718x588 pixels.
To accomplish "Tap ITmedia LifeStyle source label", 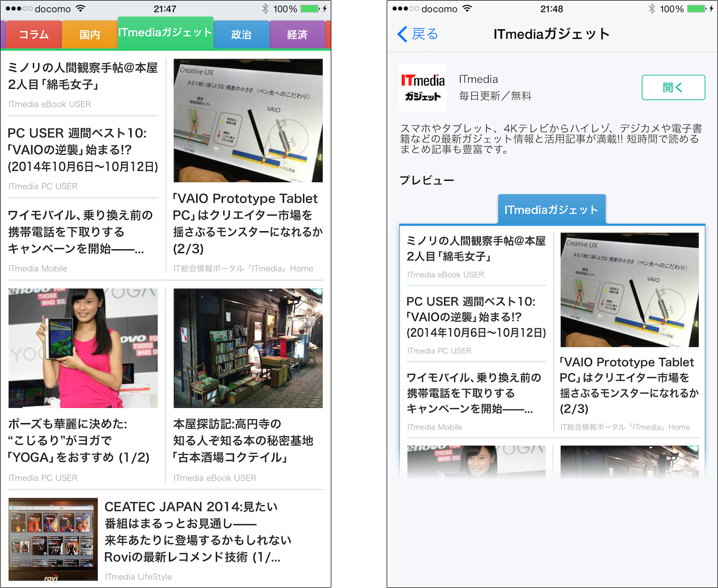I will 138,577.
